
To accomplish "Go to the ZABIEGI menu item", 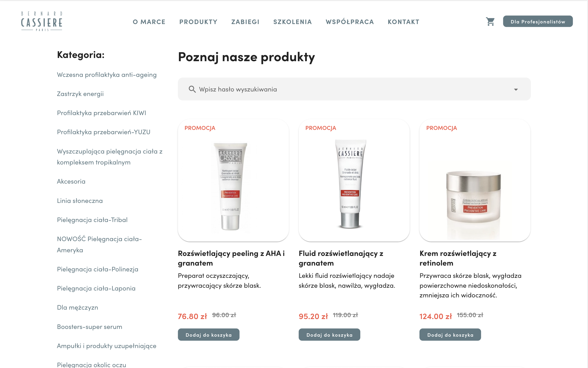I will [245, 22].
